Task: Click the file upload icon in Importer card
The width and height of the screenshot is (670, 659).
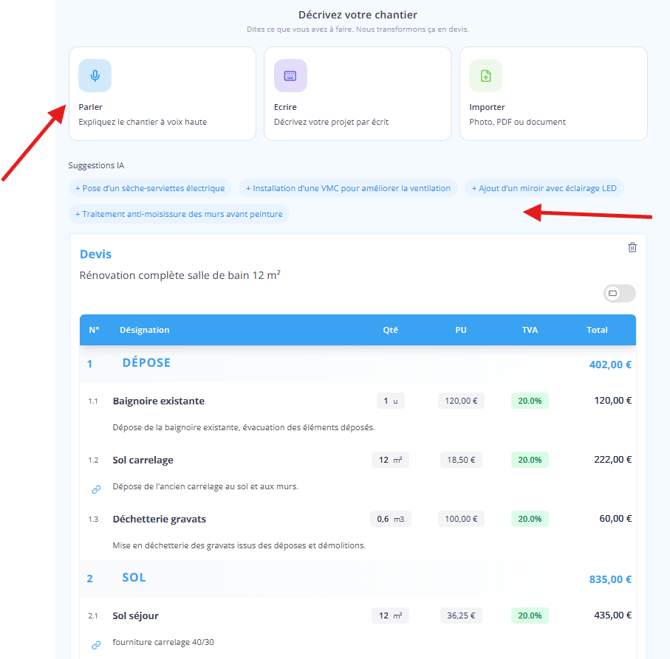Action: click(485, 75)
